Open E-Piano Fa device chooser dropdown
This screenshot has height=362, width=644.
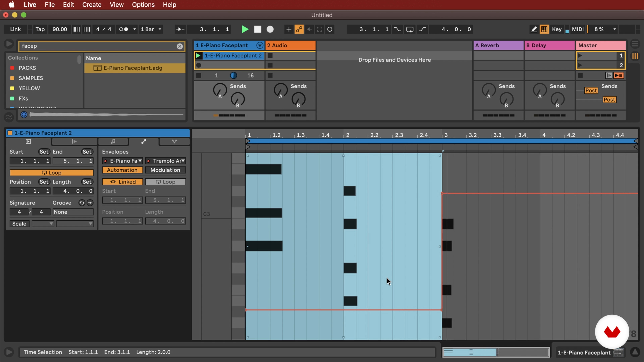[x=122, y=161]
